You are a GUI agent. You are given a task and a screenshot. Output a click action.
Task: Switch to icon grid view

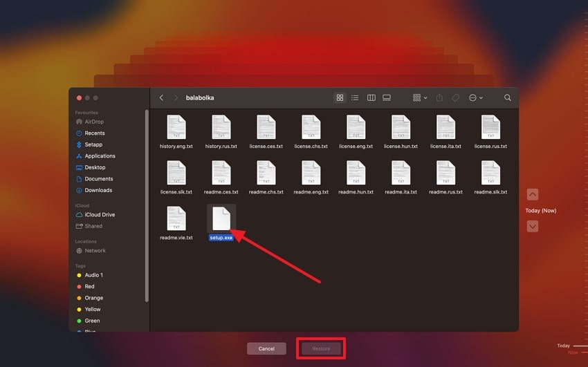pyautogui.click(x=340, y=97)
